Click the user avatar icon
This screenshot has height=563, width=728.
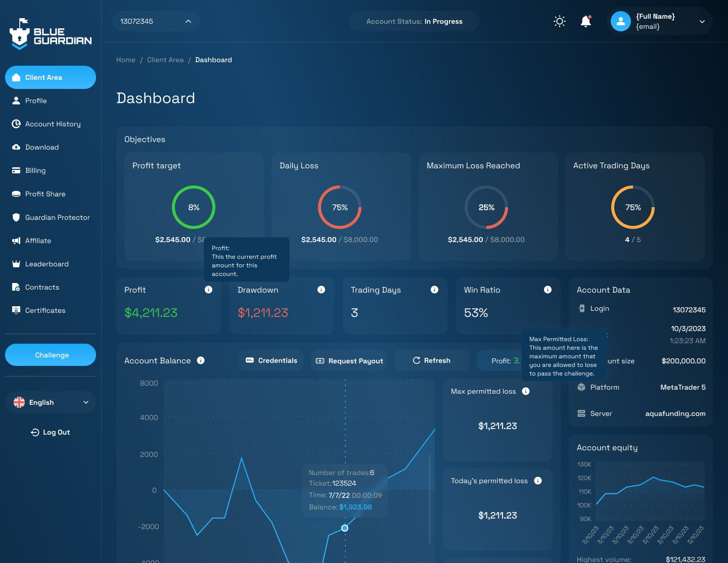621,21
